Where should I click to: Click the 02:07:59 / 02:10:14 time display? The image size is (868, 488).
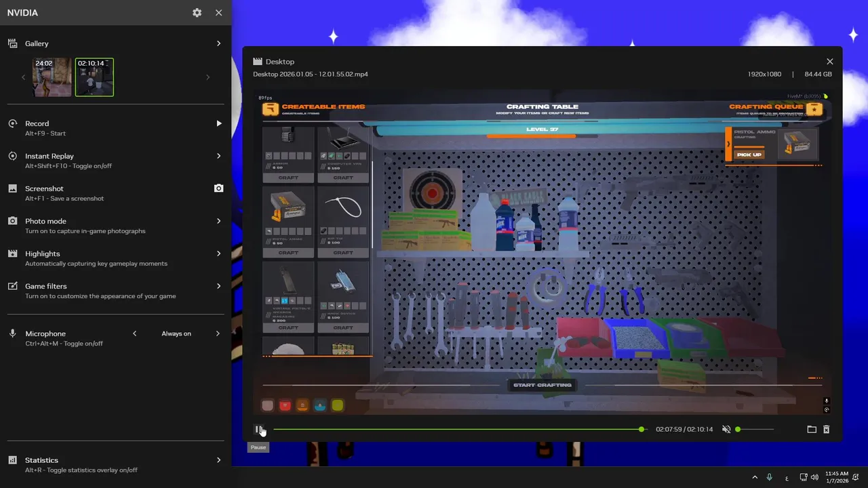pyautogui.click(x=684, y=429)
